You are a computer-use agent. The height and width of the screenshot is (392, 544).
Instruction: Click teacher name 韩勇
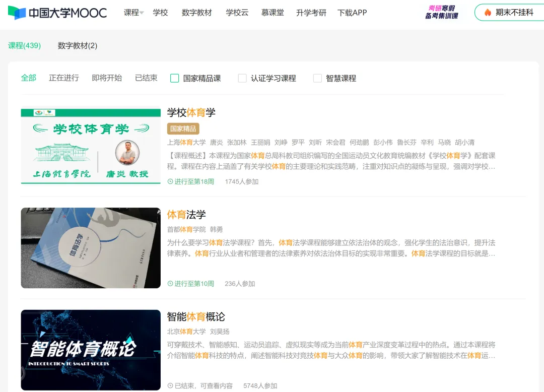click(217, 230)
